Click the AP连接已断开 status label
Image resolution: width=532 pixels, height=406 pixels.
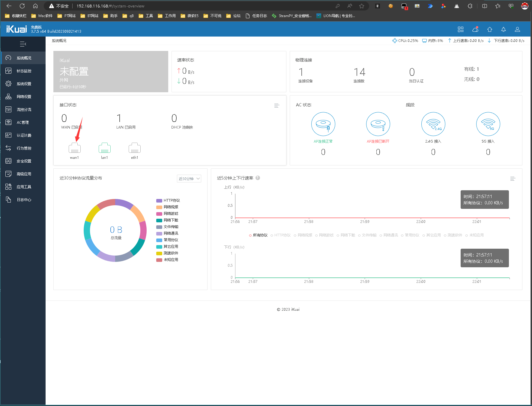point(378,141)
